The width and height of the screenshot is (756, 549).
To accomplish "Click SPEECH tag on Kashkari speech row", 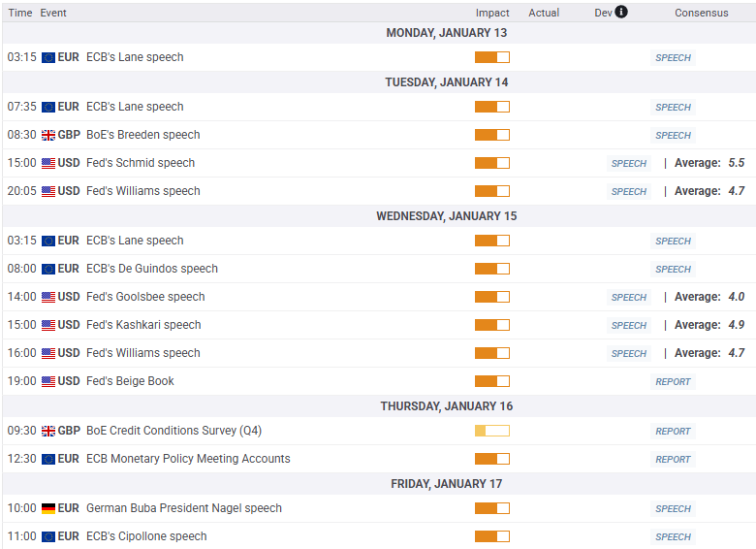I will [629, 326].
